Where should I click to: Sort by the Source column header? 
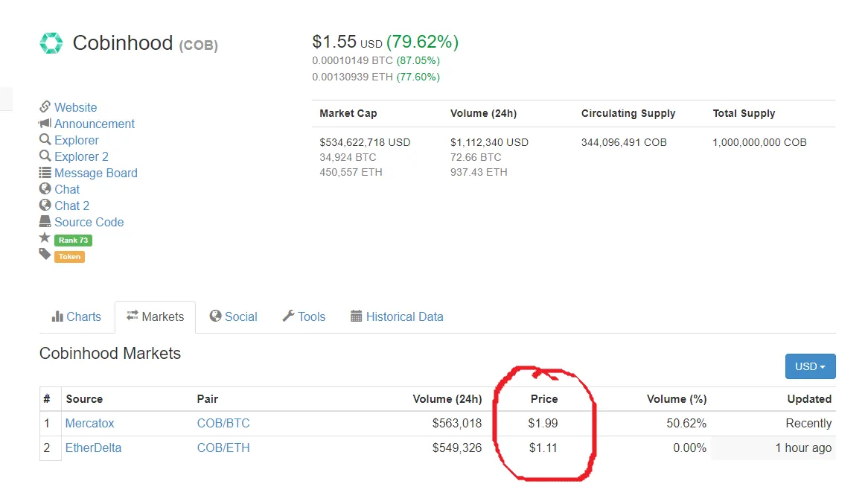pos(84,398)
